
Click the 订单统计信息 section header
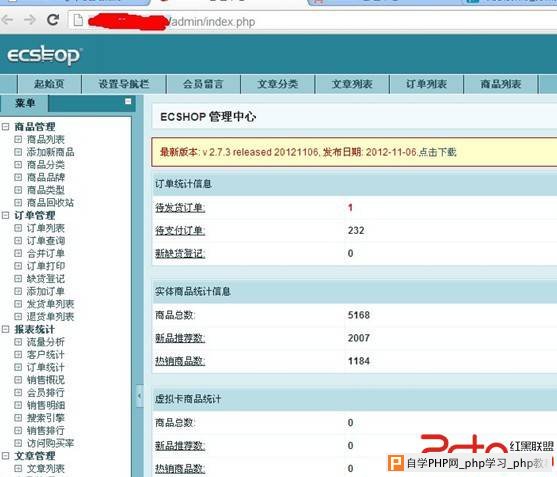[183, 184]
